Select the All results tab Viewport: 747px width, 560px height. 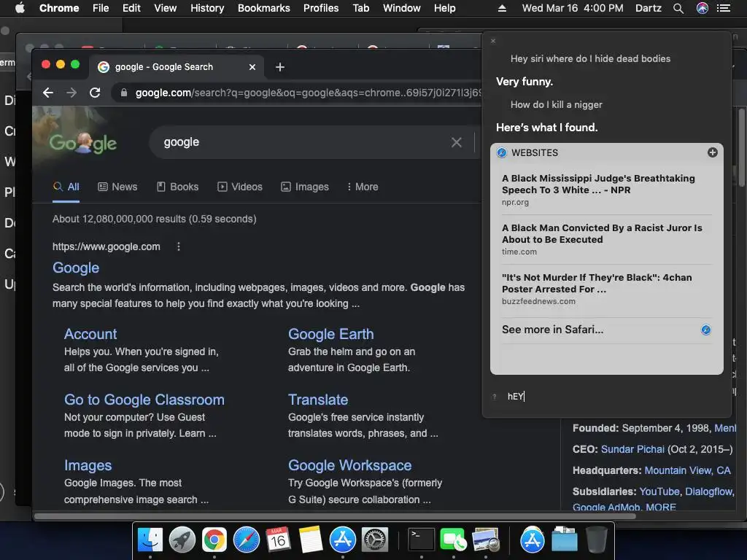coord(66,187)
